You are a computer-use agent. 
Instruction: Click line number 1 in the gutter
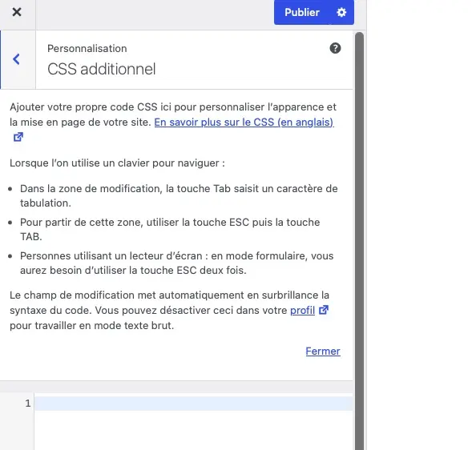click(x=28, y=404)
